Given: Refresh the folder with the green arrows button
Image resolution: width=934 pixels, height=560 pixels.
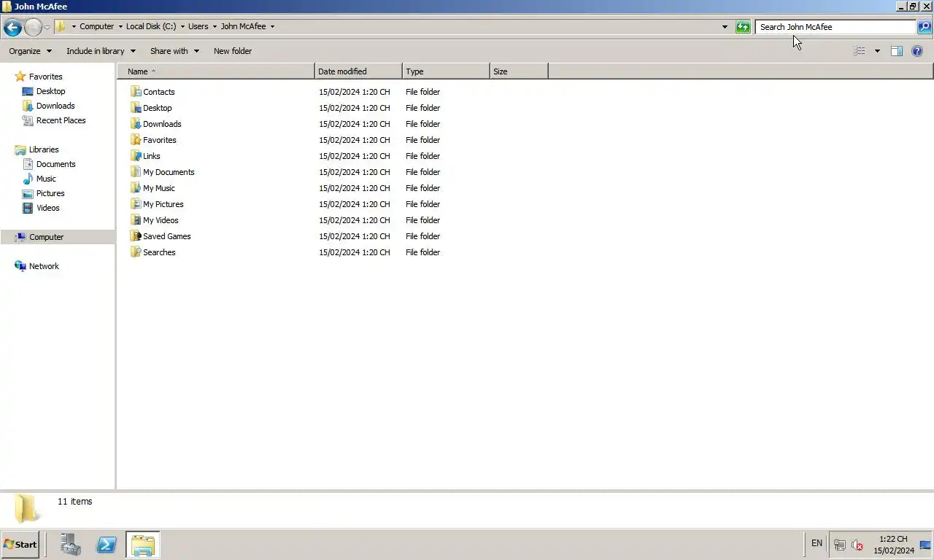Looking at the screenshot, I should pos(743,27).
